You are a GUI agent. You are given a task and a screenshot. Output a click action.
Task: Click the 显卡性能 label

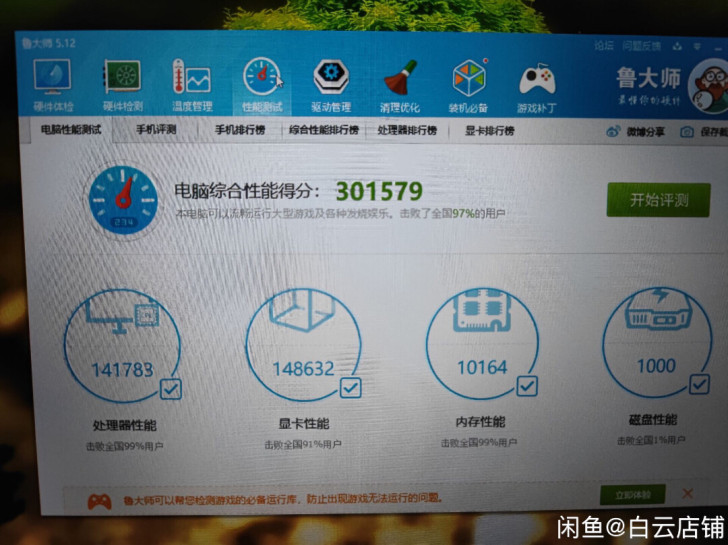[304, 423]
